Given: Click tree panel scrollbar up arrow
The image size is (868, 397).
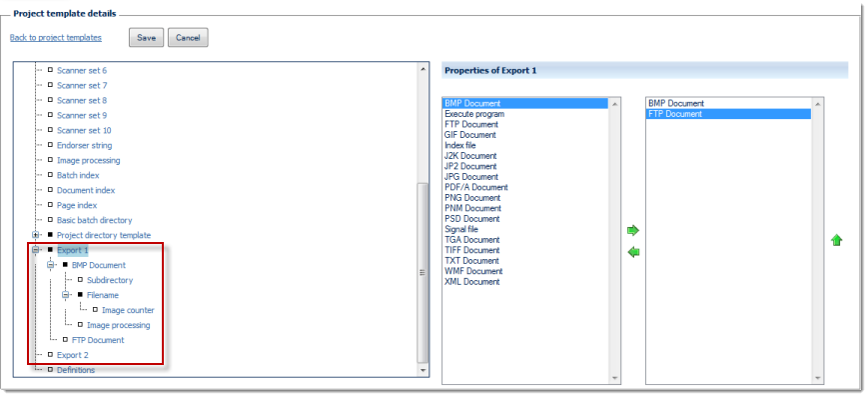Looking at the screenshot, I should click(423, 69).
